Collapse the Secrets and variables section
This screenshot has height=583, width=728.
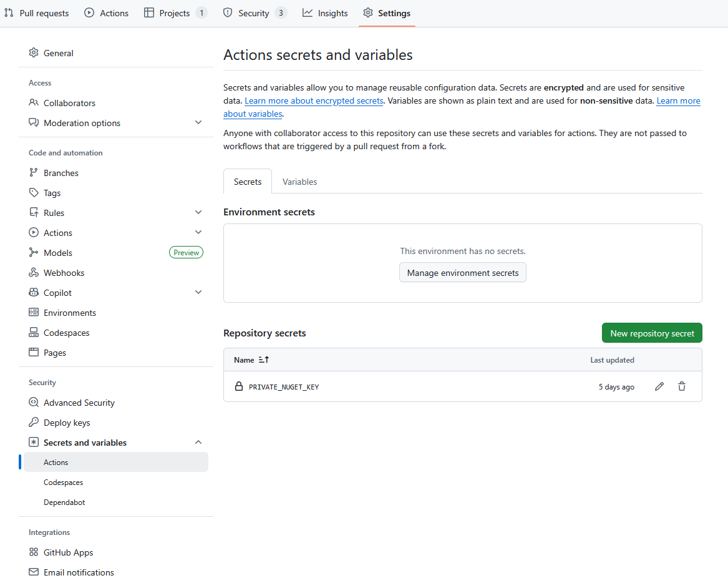tap(198, 443)
